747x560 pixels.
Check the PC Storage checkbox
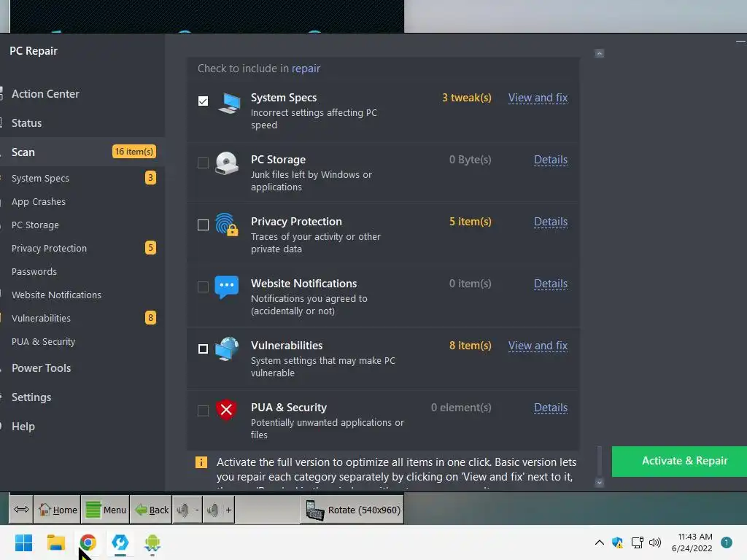(203, 163)
